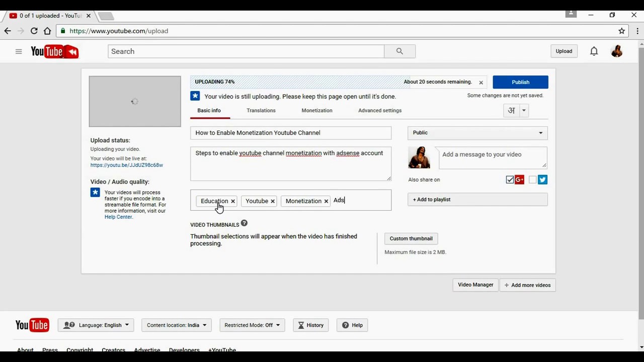Bookmark the page using the star icon

[622, 31]
